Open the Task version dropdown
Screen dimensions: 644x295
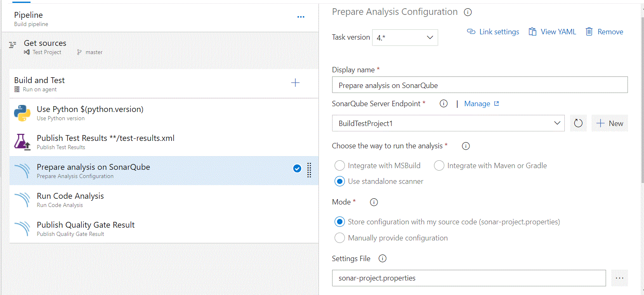[x=405, y=38]
